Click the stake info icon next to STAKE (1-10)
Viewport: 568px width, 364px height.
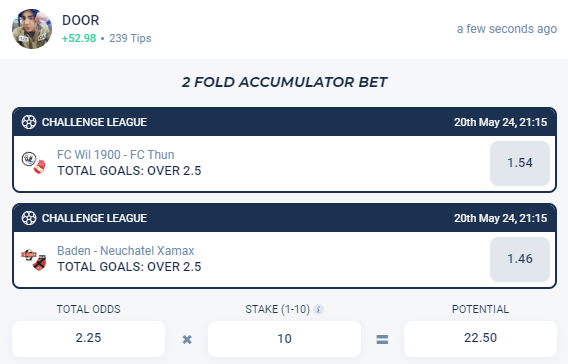318,309
